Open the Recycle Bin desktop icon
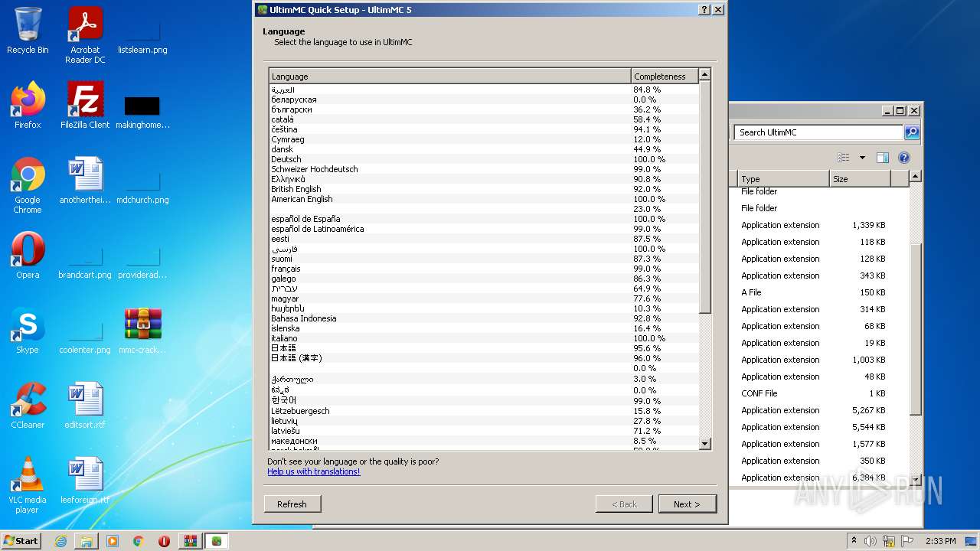Screen dimensions: 980x551 [x=28, y=31]
